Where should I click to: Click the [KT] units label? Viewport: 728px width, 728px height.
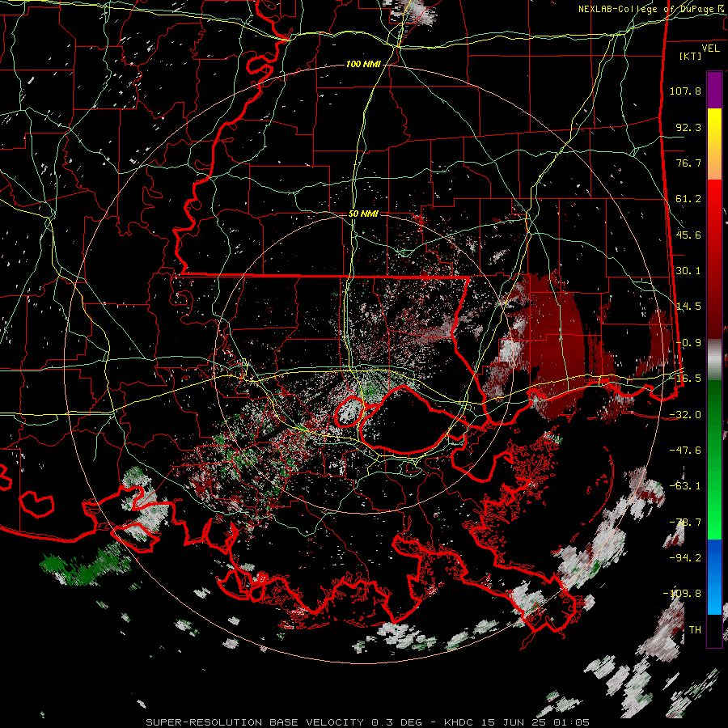pos(691,56)
